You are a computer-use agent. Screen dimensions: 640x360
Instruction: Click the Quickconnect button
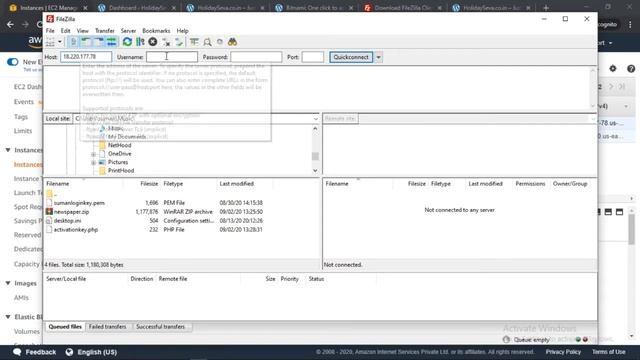pyautogui.click(x=351, y=57)
